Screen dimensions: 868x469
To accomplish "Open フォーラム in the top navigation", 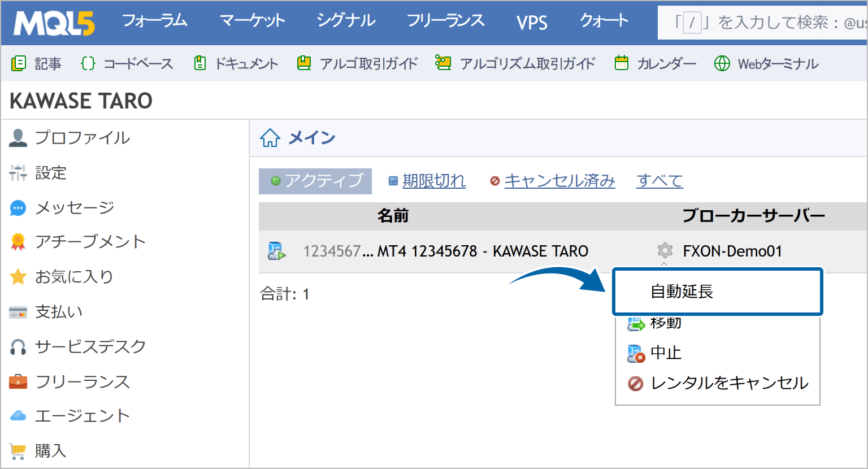I will click(155, 21).
